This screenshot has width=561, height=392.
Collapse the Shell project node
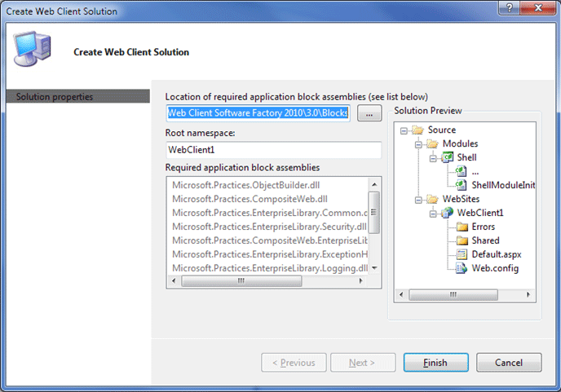(x=433, y=158)
